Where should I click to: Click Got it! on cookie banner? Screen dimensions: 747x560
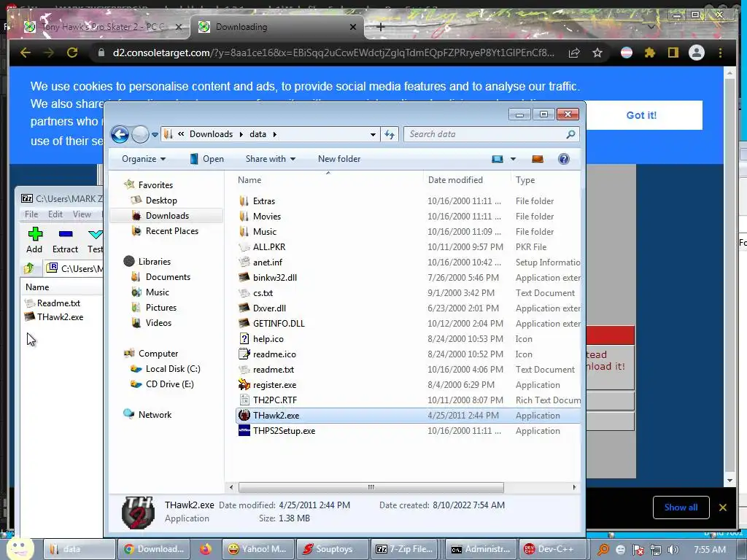coord(641,115)
